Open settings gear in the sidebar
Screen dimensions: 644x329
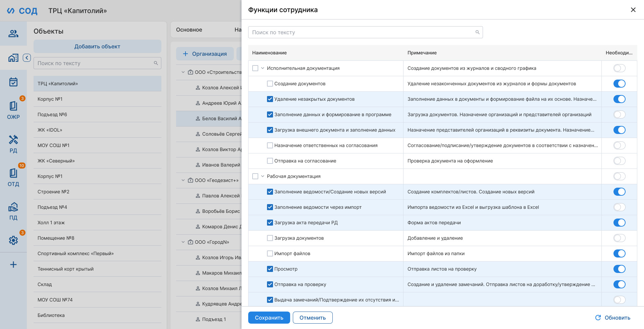click(13, 240)
